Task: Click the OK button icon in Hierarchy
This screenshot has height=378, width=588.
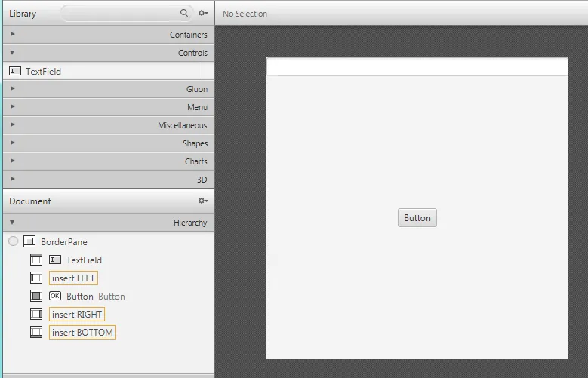Action: pyautogui.click(x=55, y=296)
